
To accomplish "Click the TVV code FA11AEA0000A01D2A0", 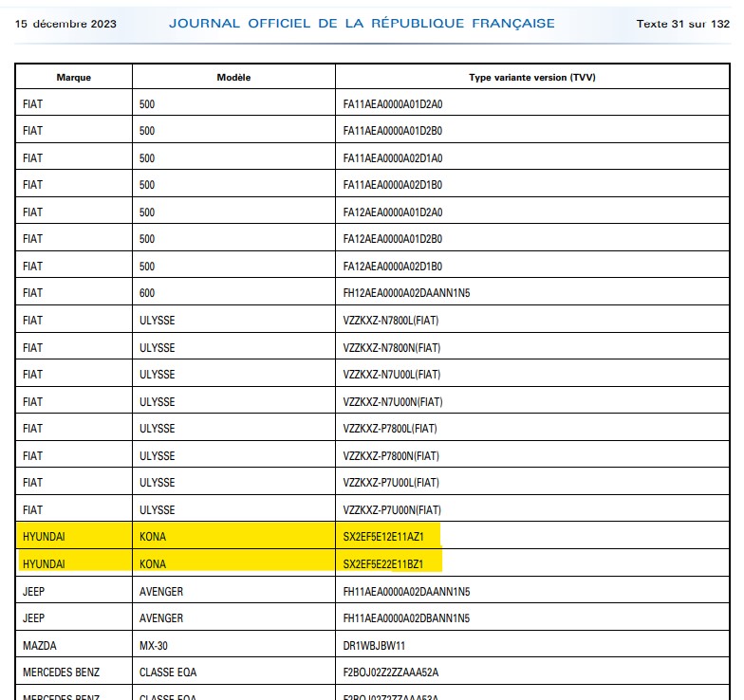I will pyautogui.click(x=393, y=104).
